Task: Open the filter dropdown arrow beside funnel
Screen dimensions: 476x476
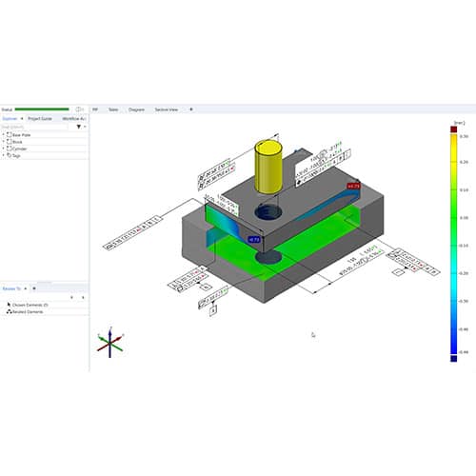Action: [85, 127]
